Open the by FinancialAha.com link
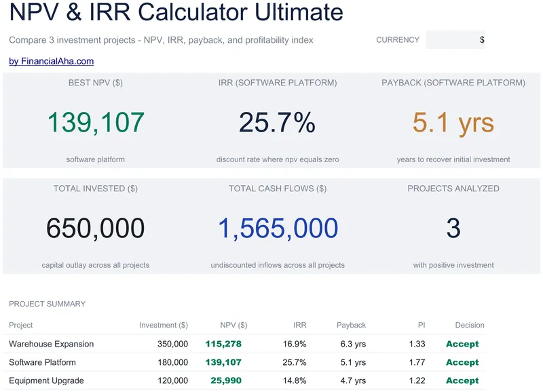The image size is (543, 392). pos(52,61)
